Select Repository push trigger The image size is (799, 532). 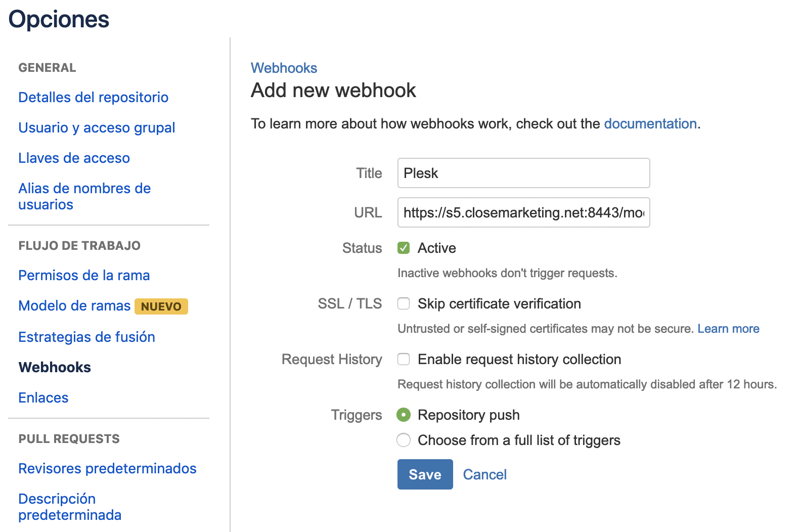tap(404, 415)
